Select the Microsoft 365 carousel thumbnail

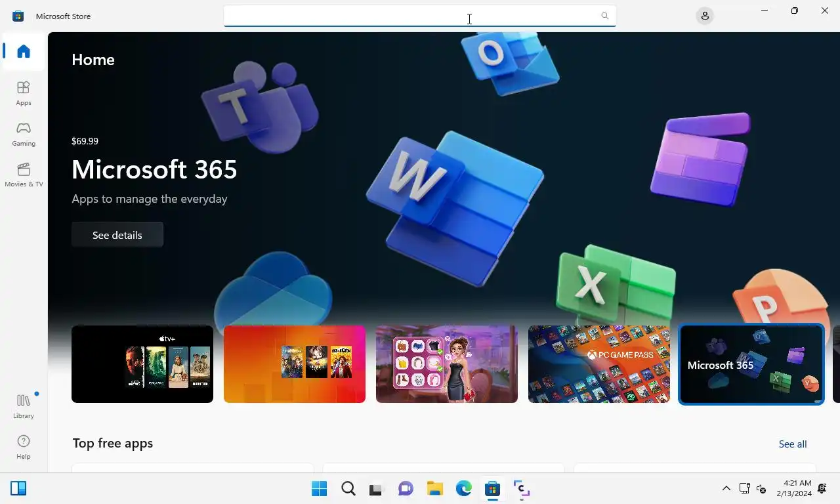(x=751, y=364)
